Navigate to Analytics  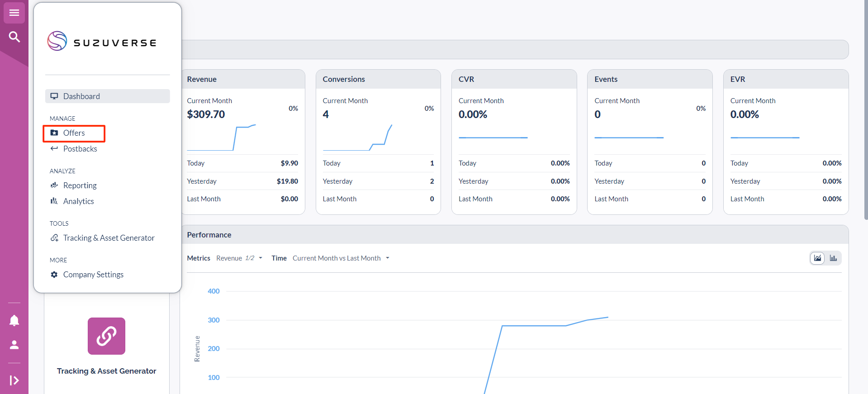pos(78,201)
